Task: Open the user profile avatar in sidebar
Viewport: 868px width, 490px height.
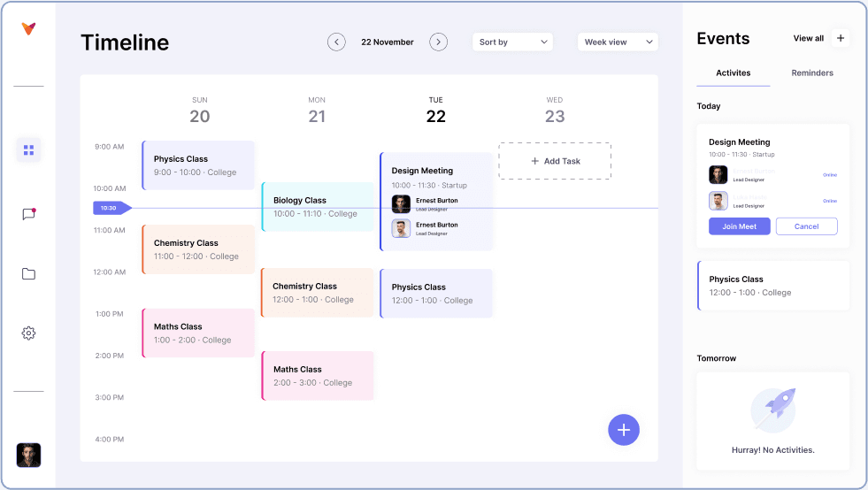Action: [x=29, y=456]
